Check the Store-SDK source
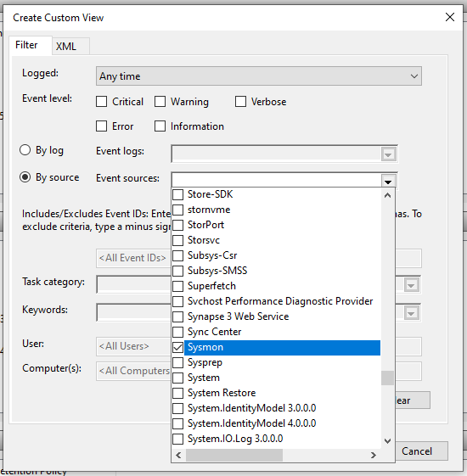Image resolution: width=467 pixels, height=476 pixels. pyautogui.click(x=178, y=194)
